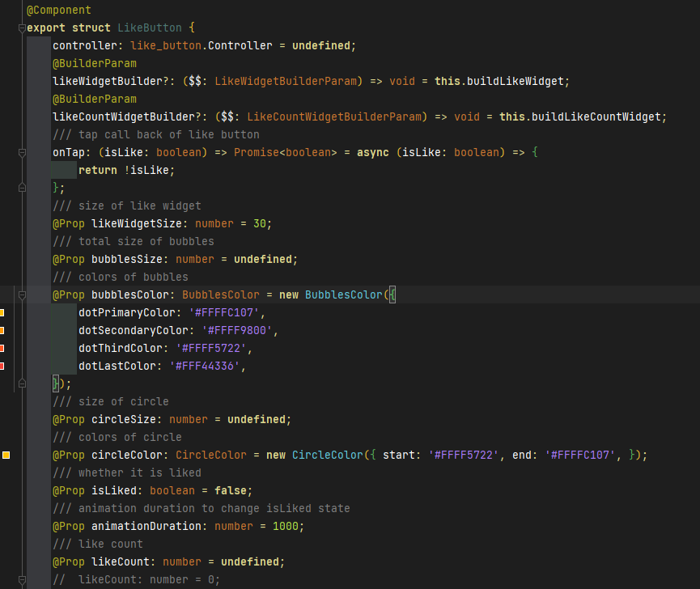
Task: Click fold end marker after return !isLike
Action: coord(22,188)
